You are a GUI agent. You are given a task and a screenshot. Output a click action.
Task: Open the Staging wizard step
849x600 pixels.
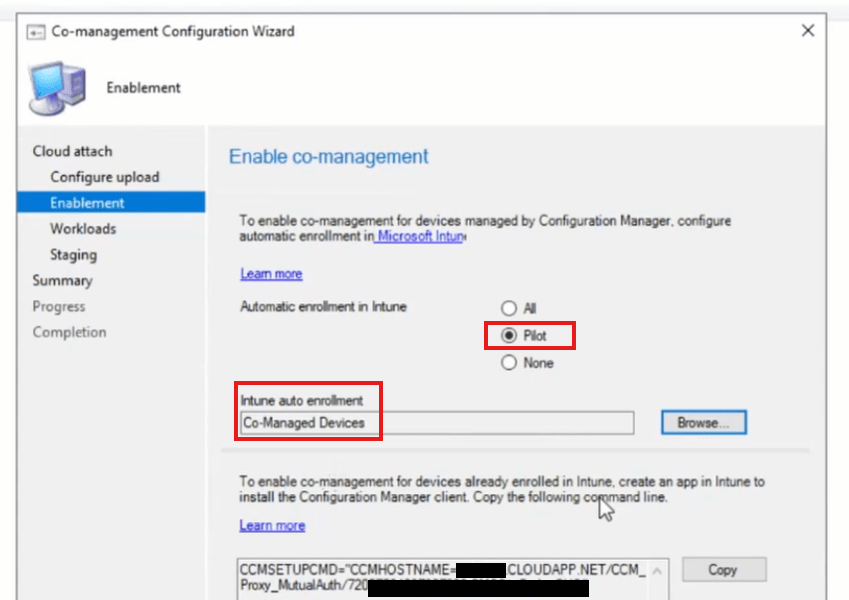74,255
